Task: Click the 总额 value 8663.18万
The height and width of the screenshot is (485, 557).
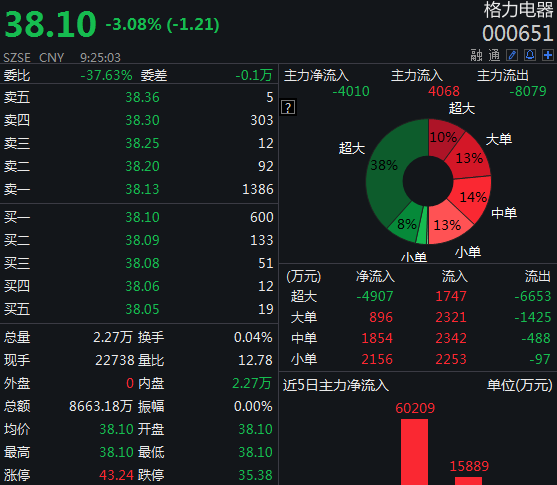Action: pyautogui.click(x=101, y=406)
